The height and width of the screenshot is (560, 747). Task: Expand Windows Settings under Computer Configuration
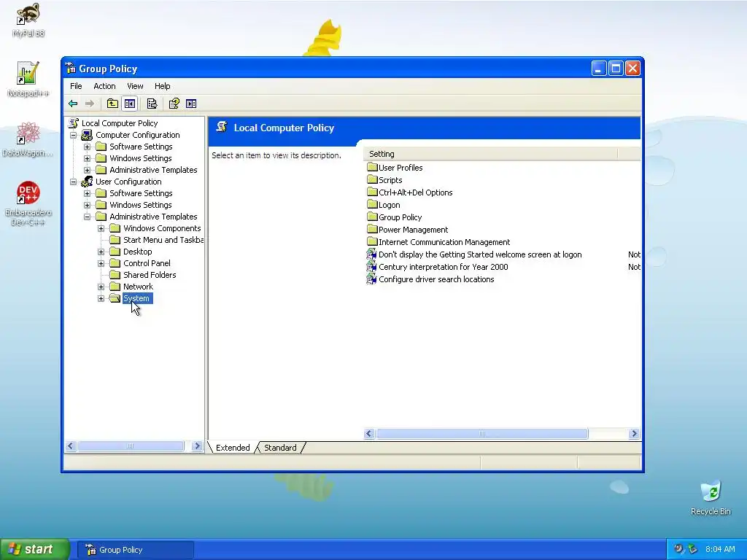(88, 158)
